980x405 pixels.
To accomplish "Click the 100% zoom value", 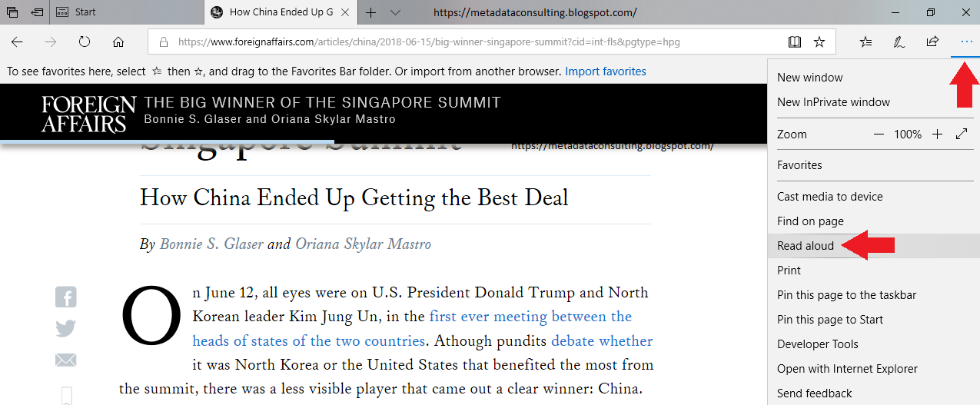I will tap(908, 134).
